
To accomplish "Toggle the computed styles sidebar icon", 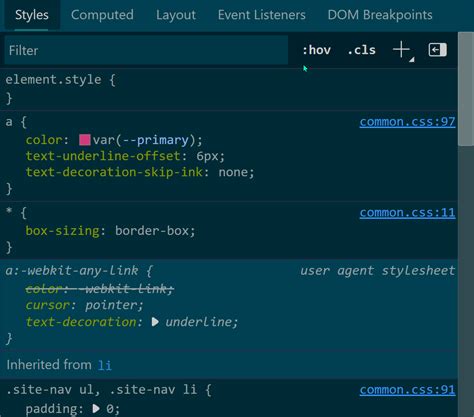I will point(438,50).
